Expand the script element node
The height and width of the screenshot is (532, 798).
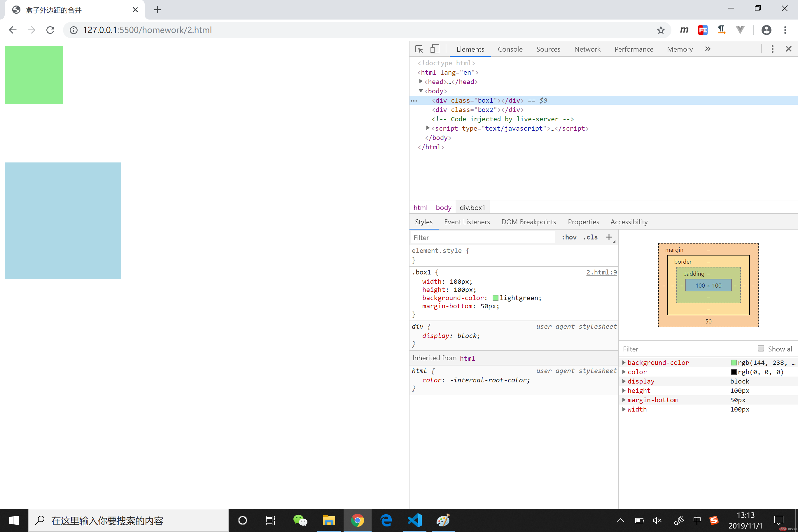coord(428,128)
